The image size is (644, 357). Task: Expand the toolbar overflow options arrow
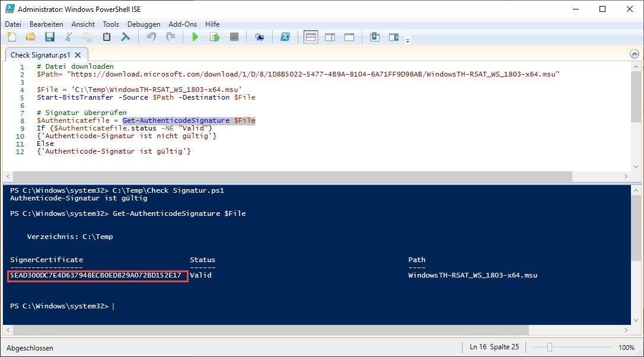pos(407,40)
